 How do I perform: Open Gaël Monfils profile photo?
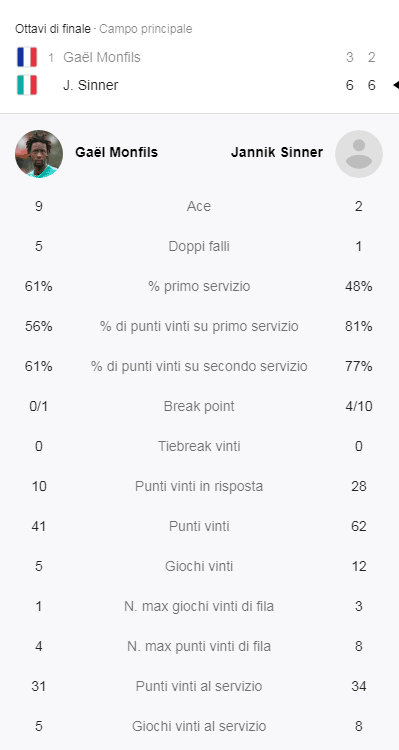click(39, 154)
